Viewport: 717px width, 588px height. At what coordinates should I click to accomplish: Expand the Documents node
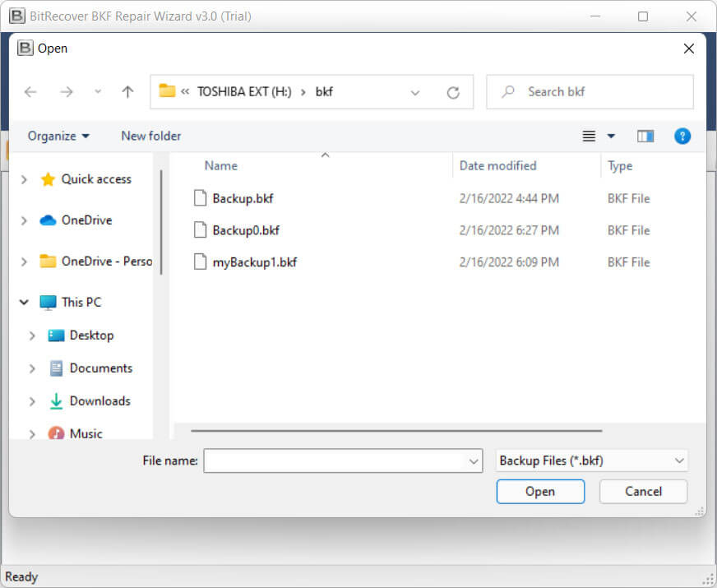[32, 369]
